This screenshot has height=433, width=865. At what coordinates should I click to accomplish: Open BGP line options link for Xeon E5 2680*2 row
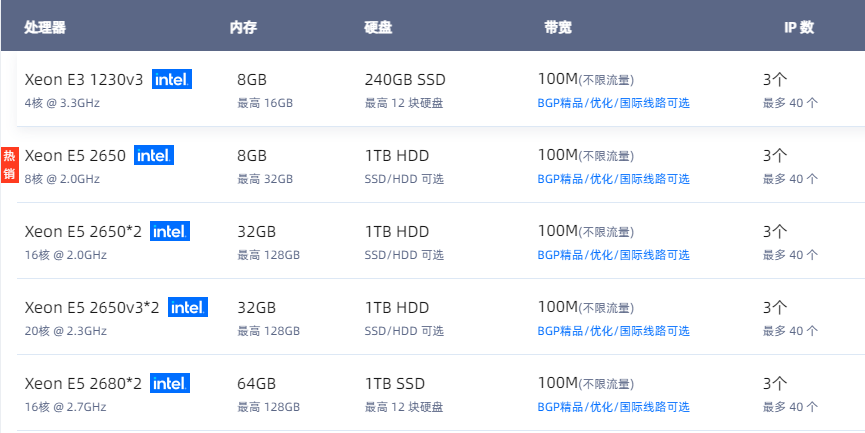613,408
